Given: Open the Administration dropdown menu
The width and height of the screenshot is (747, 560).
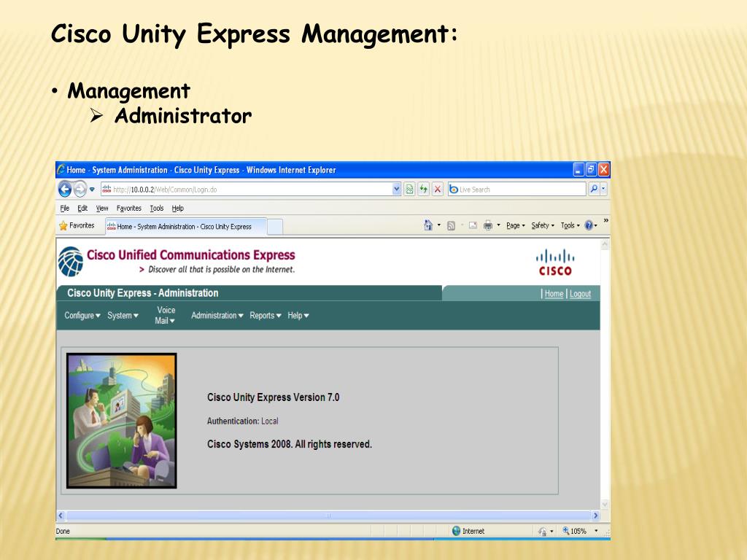Looking at the screenshot, I should coord(217,315).
